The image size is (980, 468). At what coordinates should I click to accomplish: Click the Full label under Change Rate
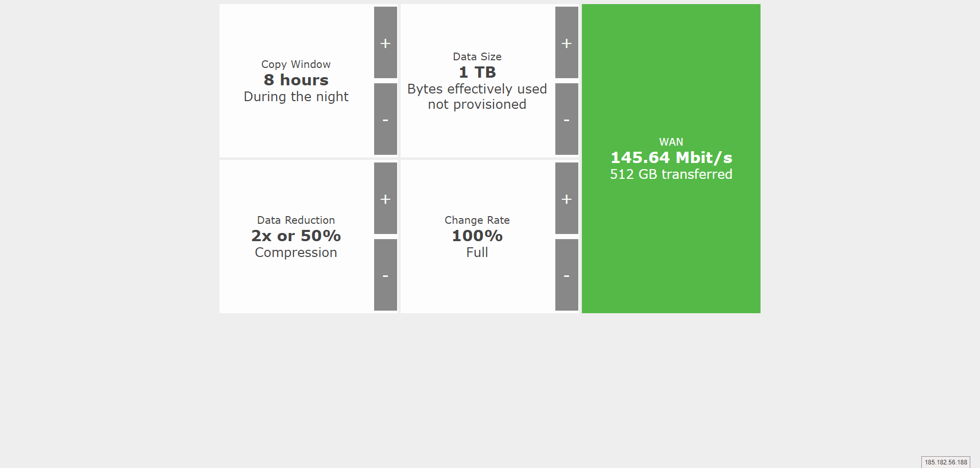pos(477,252)
